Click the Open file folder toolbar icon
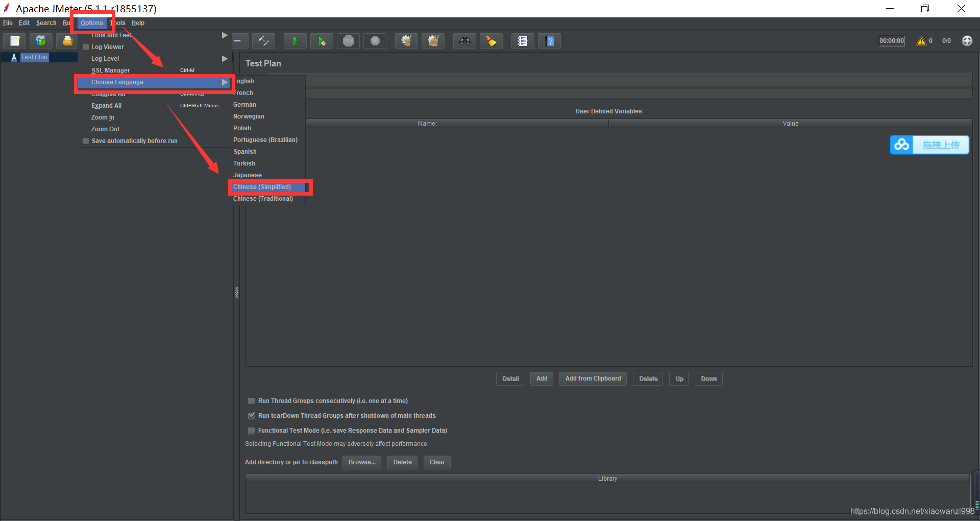This screenshot has height=521, width=980. click(x=67, y=41)
